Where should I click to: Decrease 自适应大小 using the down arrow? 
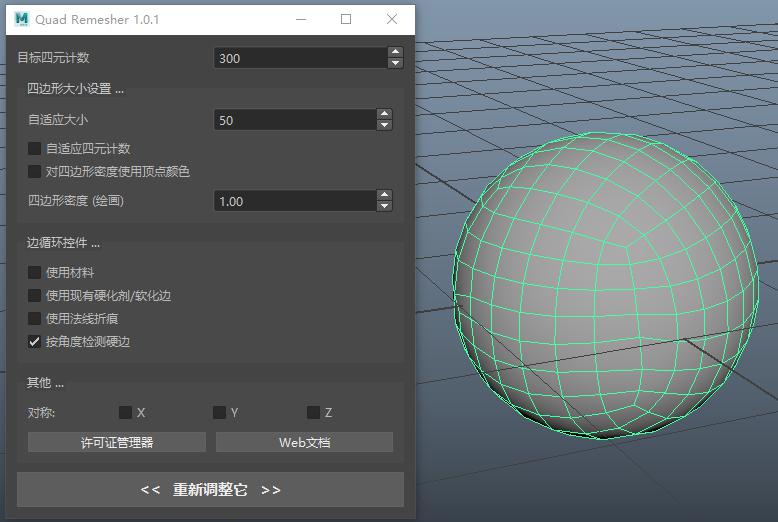tap(385, 126)
